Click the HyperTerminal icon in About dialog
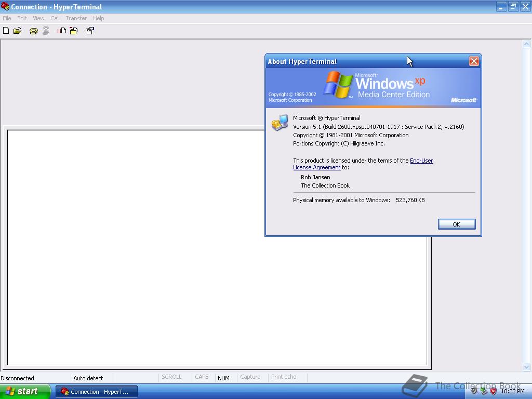 pos(280,123)
